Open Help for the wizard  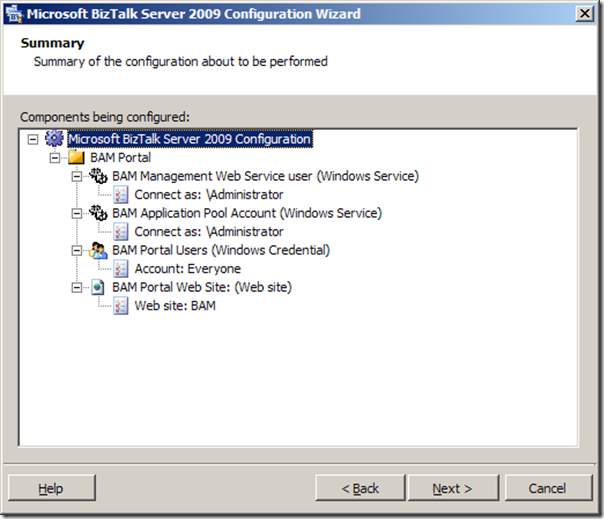click(x=51, y=488)
